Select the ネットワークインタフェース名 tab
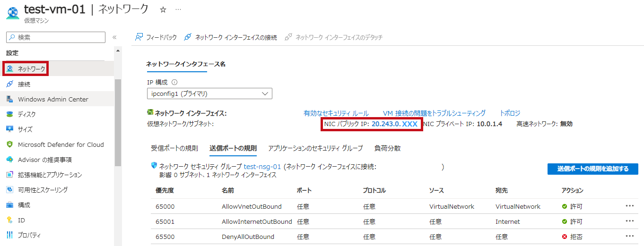The image size is (644, 246). [x=185, y=64]
